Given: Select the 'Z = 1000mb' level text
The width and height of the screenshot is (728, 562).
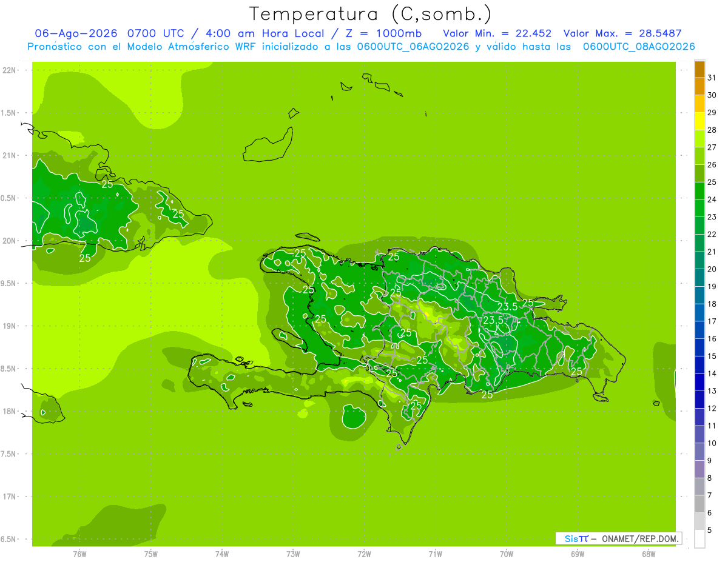Looking at the screenshot, I should point(383,33).
